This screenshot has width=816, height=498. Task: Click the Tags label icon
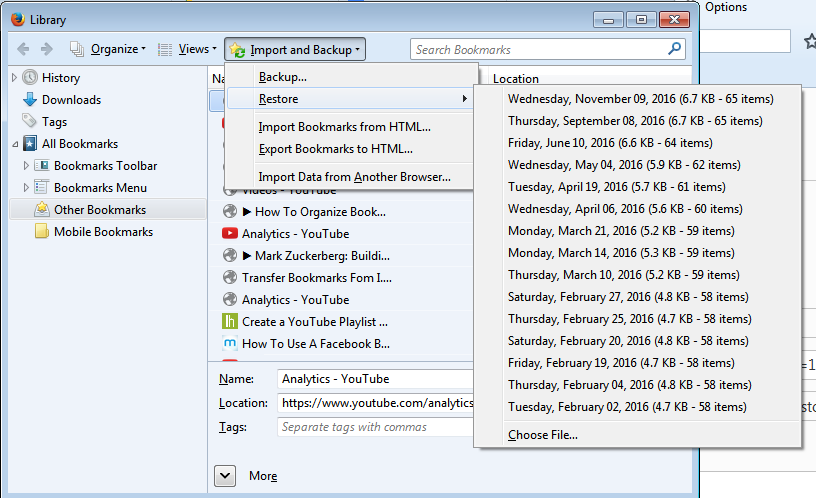(29, 121)
